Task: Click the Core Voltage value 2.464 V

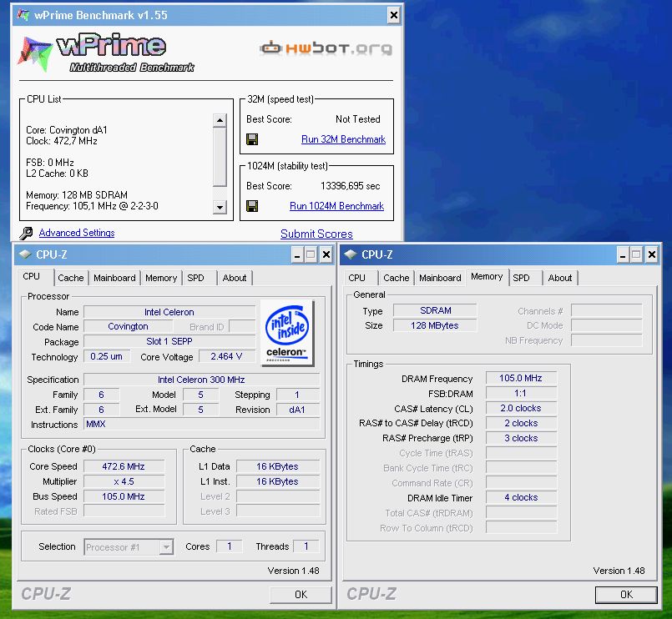Action: pyautogui.click(x=227, y=356)
